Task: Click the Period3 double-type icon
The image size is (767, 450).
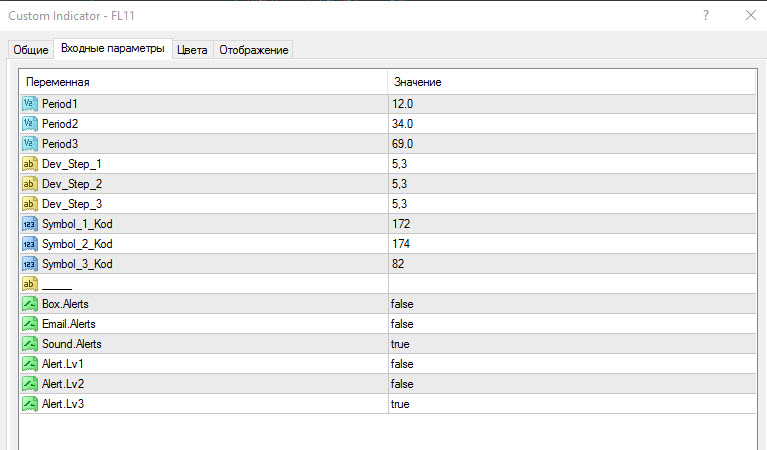Action: point(30,144)
